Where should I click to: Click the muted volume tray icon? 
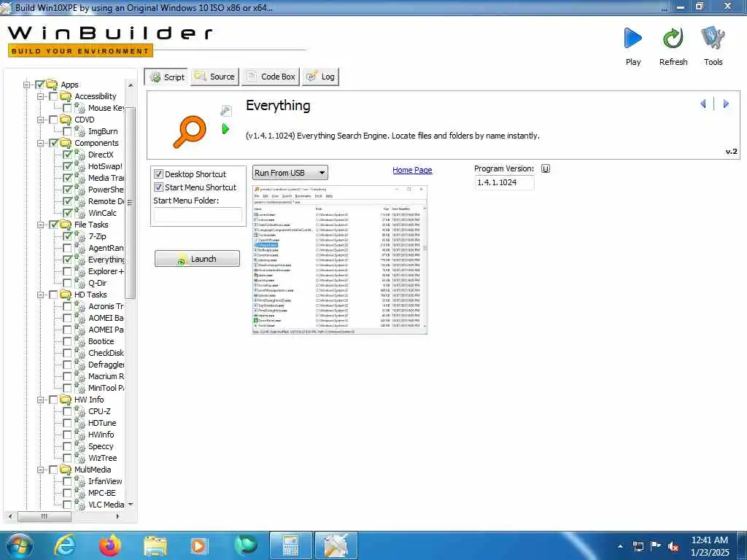pyautogui.click(x=673, y=547)
